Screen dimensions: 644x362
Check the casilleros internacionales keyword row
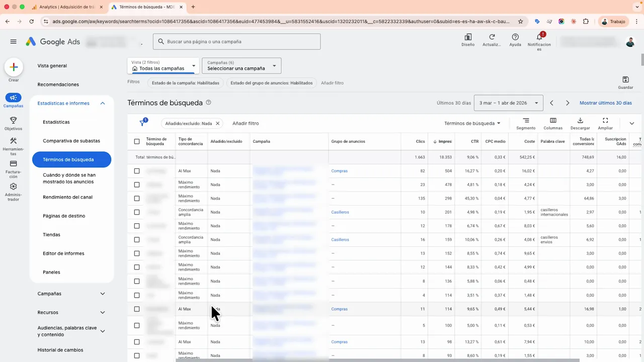click(x=137, y=212)
